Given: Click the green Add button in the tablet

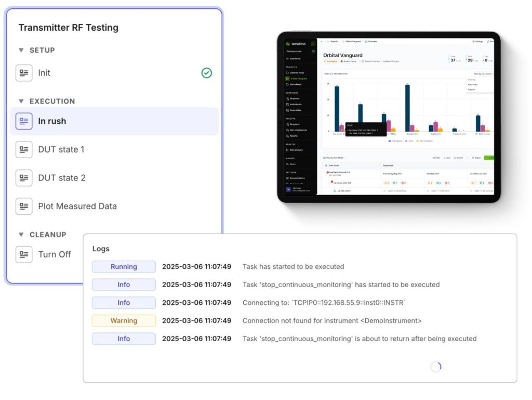Looking at the screenshot, I should [x=489, y=158].
